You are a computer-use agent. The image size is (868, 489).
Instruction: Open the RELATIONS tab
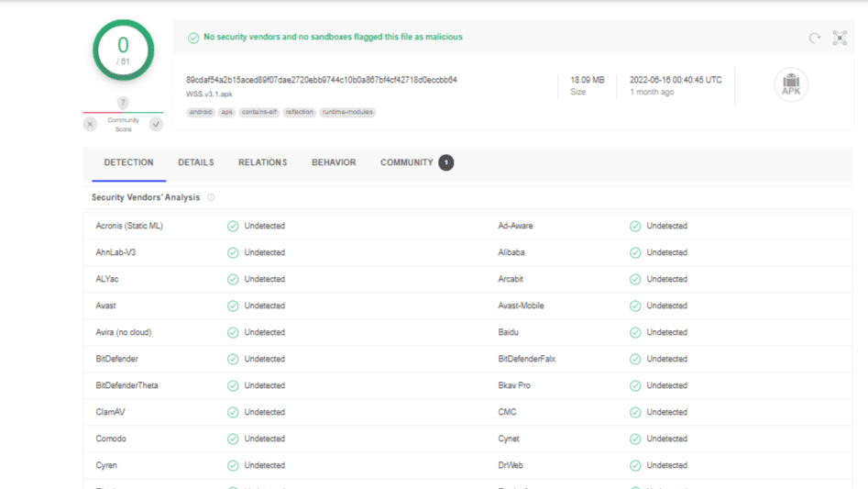click(x=262, y=162)
